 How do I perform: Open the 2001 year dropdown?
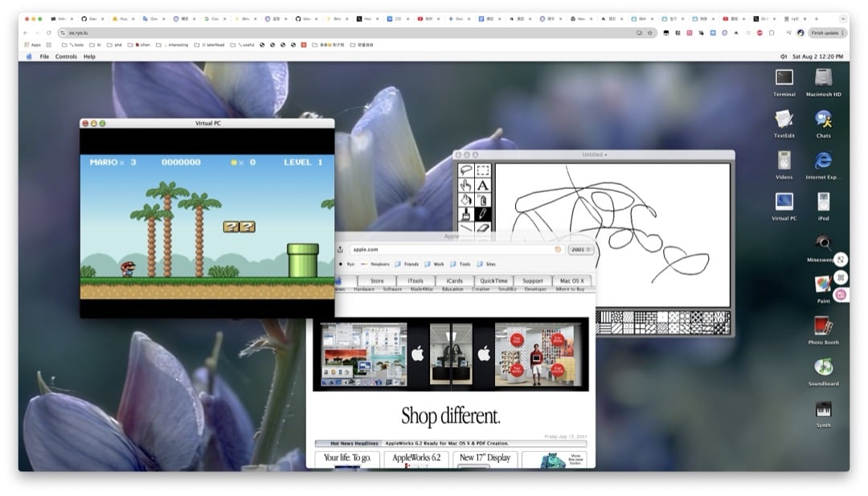(581, 250)
